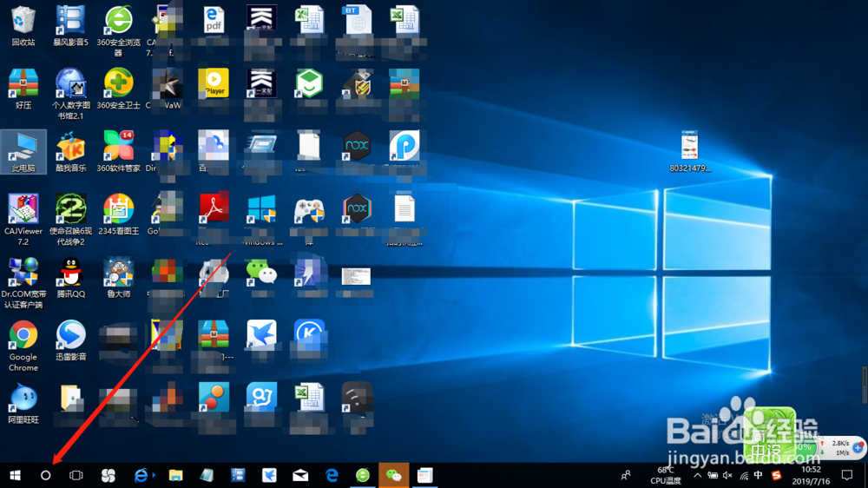Image resolution: width=868 pixels, height=488 pixels.
Task: Open 暴风影音5 desktop shortcut
Action: (x=71, y=26)
